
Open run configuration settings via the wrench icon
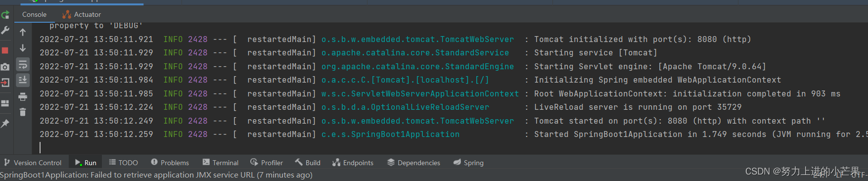(x=5, y=31)
